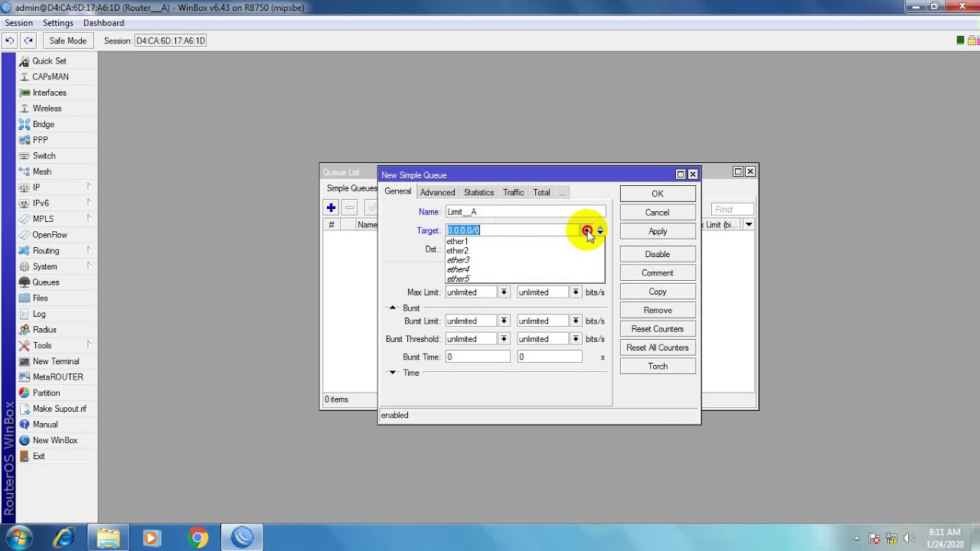Switch to the Advanced tab
980x551 pixels.
pos(437,192)
